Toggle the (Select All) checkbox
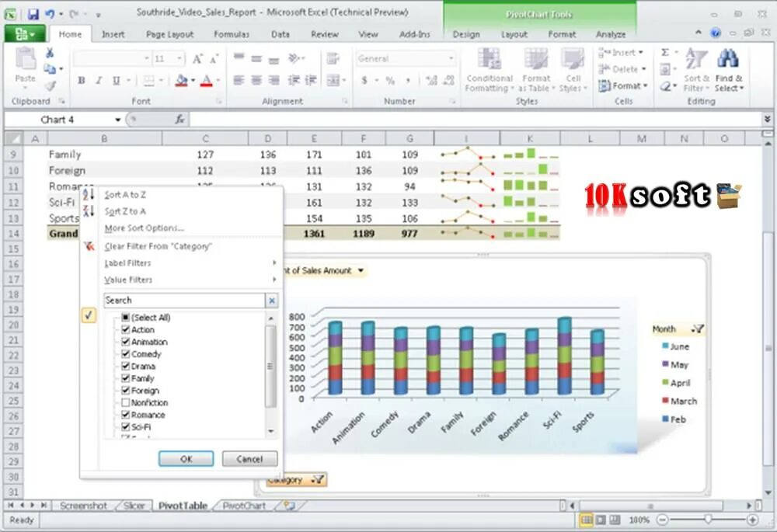This screenshot has width=777, height=532. click(x=125, y=318)
